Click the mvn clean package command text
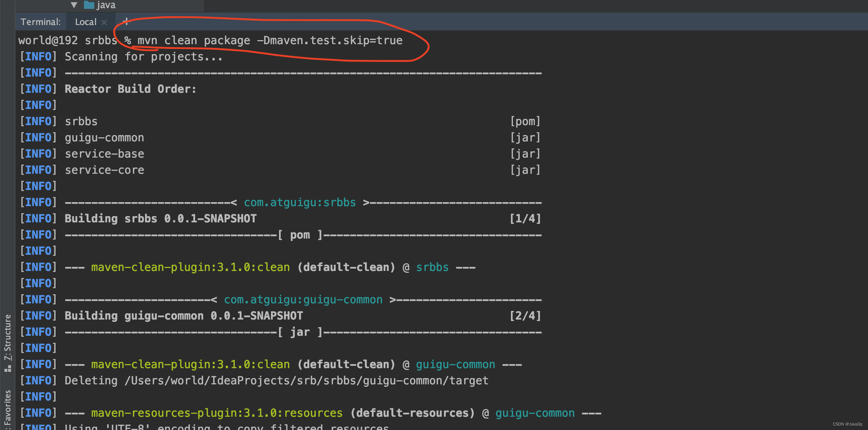Screen dimensions: 868x430 pos(270,40)
